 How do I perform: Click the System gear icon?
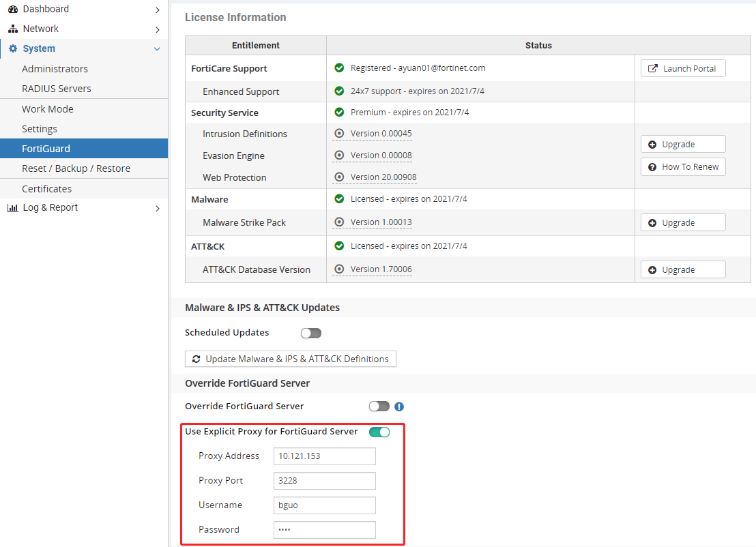point(13,48)
